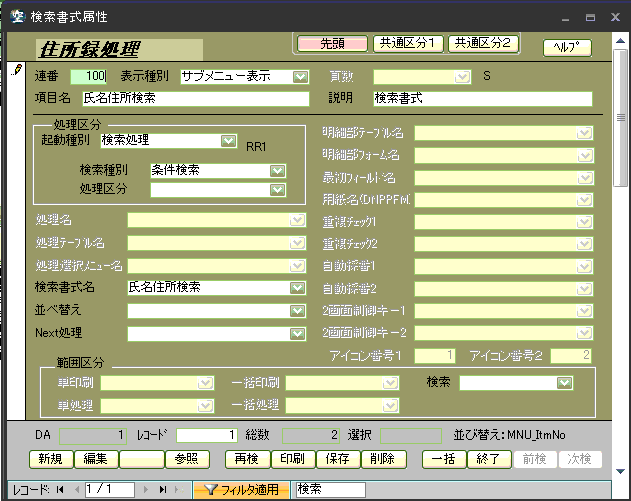Screen dimensions: 631x501
Task: Click next record navigation arrow
Action: (x=148, y=490)
